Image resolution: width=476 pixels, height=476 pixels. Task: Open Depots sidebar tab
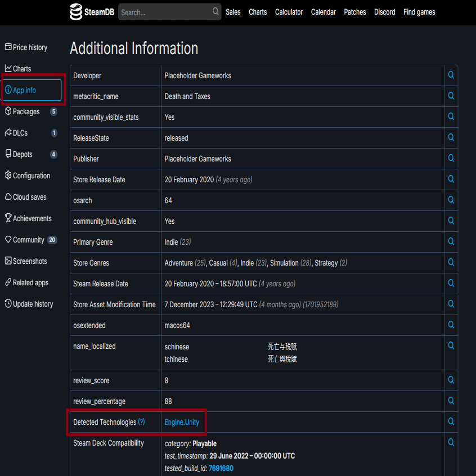coord(31,154)
